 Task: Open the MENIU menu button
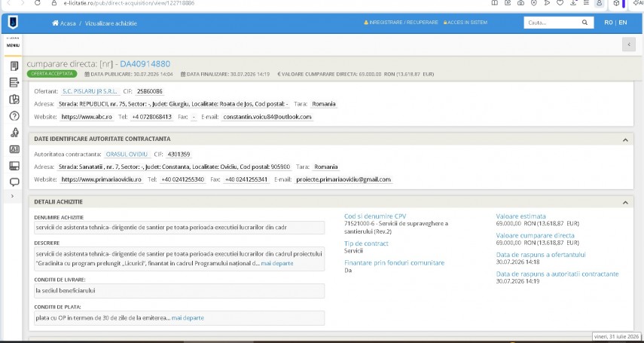(x=13, y=45)
